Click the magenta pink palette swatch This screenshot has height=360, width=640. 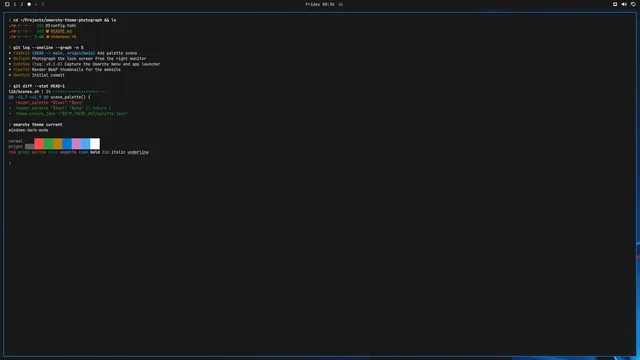click(x=76, y=144)
